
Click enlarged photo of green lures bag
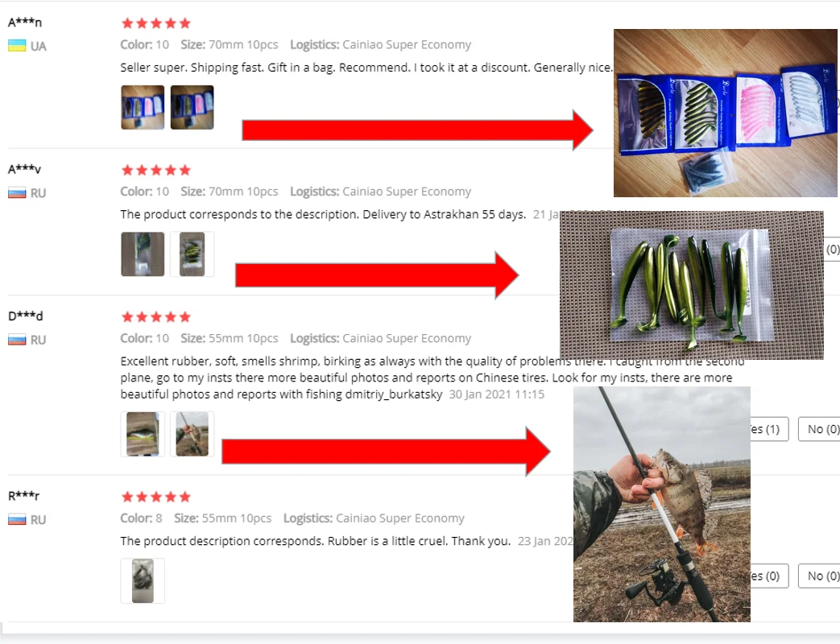point(692,285)
